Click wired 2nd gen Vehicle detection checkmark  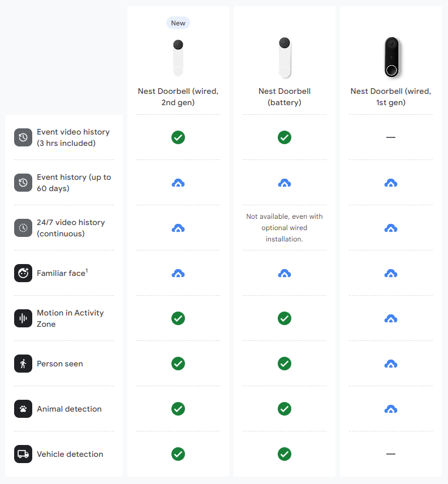click(178, 454)
